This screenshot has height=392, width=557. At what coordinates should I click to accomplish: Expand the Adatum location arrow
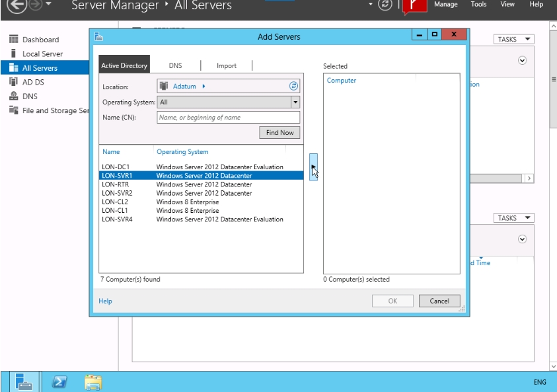(x=204, y=86)
